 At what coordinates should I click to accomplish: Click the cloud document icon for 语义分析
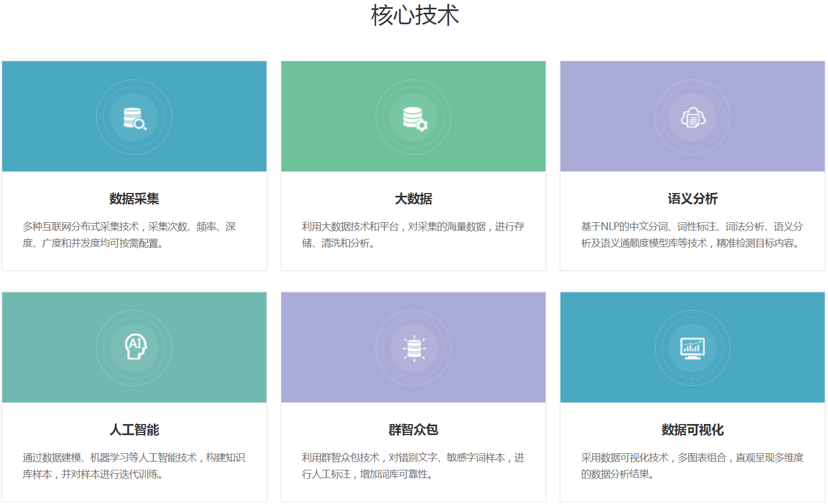692,118
